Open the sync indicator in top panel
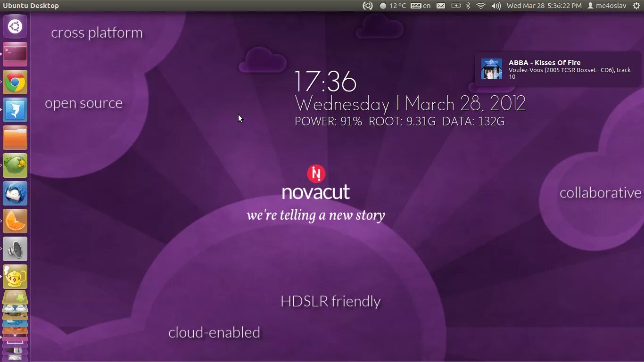 (367, 6)
